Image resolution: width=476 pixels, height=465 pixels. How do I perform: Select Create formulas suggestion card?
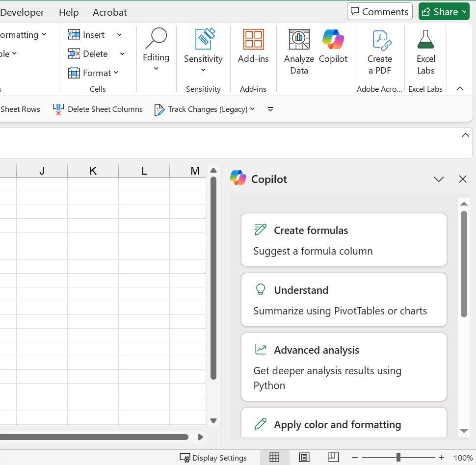pos(344,240)
